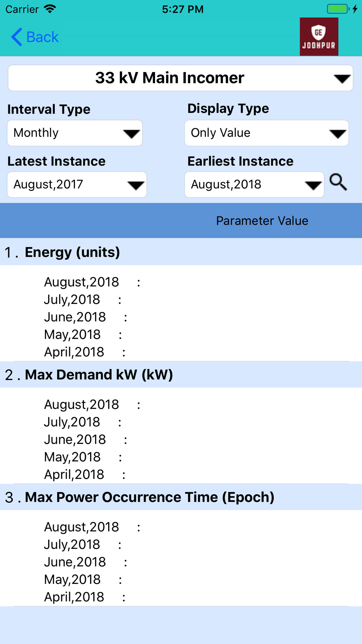Tap the back chevron arrow
The image size is (362, 644).
tap(17, 37)
